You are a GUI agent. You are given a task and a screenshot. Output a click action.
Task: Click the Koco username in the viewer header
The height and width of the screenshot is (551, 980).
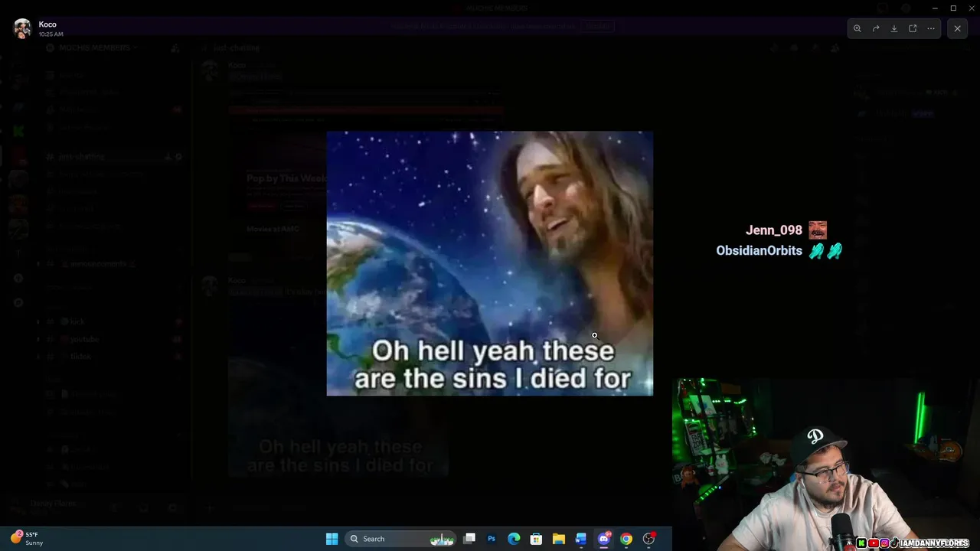(47, 24)
